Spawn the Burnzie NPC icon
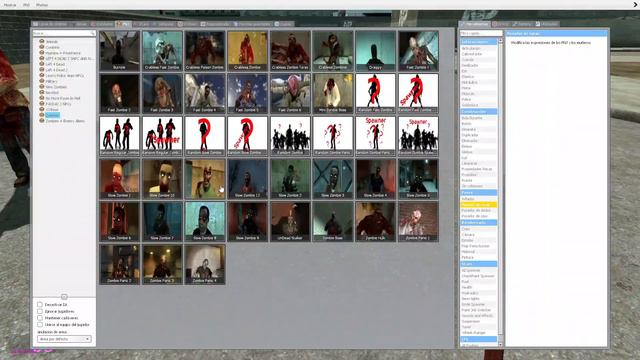This screenshot has width=640, height=360. [120, 51]
